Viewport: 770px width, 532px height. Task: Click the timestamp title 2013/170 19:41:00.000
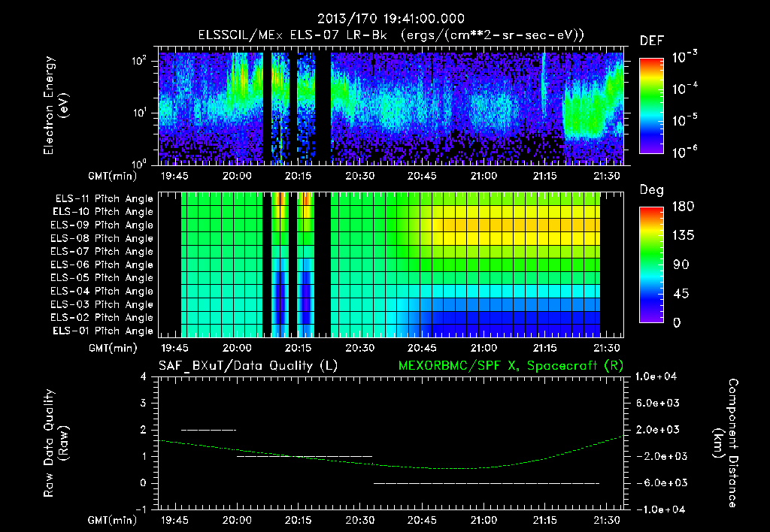point(391,19)
